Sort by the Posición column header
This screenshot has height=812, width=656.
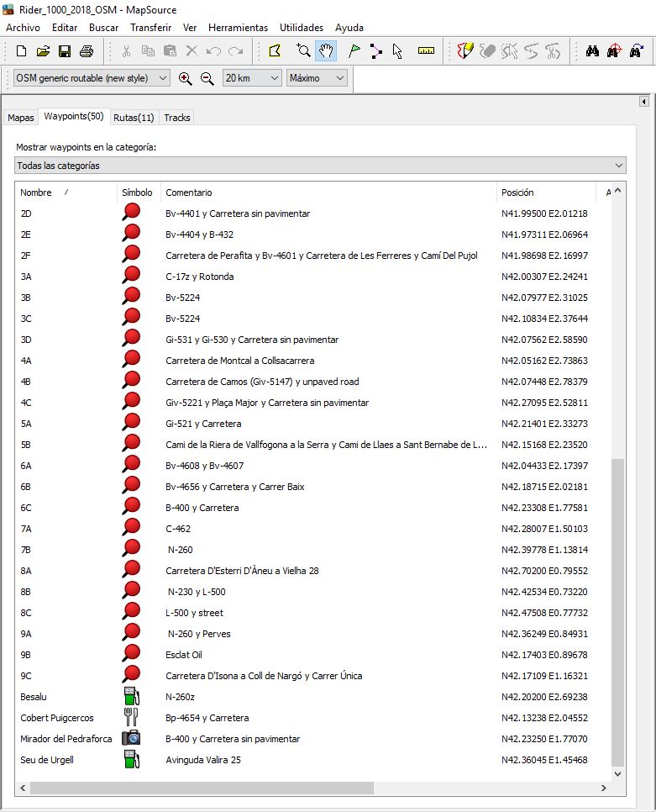click(546, 192)
